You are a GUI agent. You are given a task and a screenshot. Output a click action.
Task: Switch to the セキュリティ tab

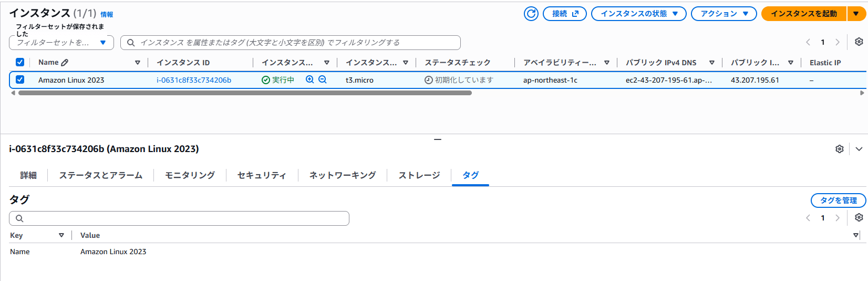click(x=262, y=175)
